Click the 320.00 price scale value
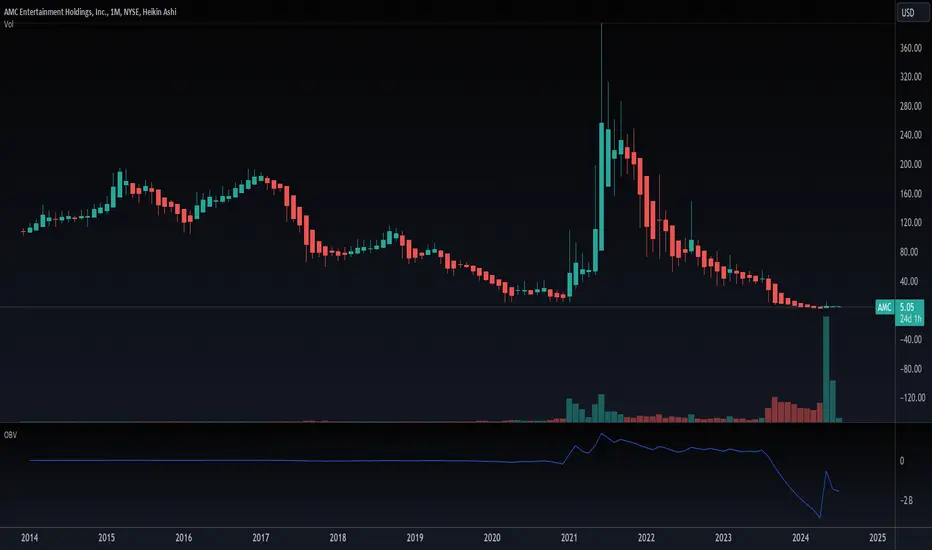932x550 pixels. pos(911,77)
